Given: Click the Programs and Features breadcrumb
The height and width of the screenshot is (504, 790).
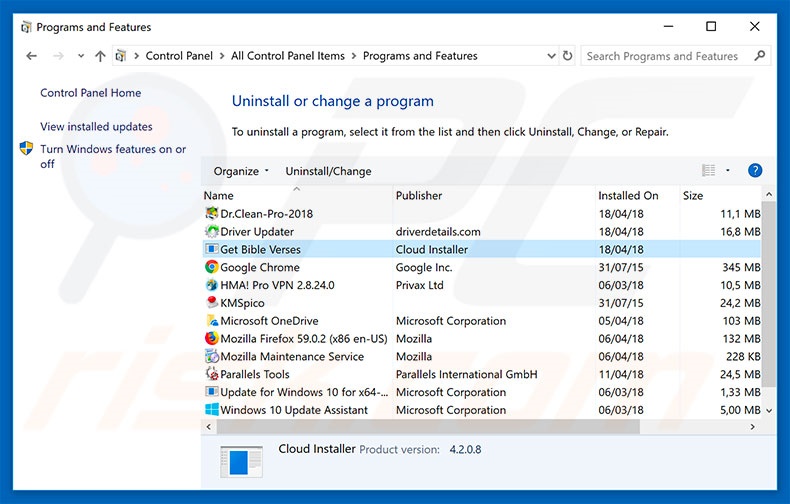Looking at the screenshot, I should [420, 56].
